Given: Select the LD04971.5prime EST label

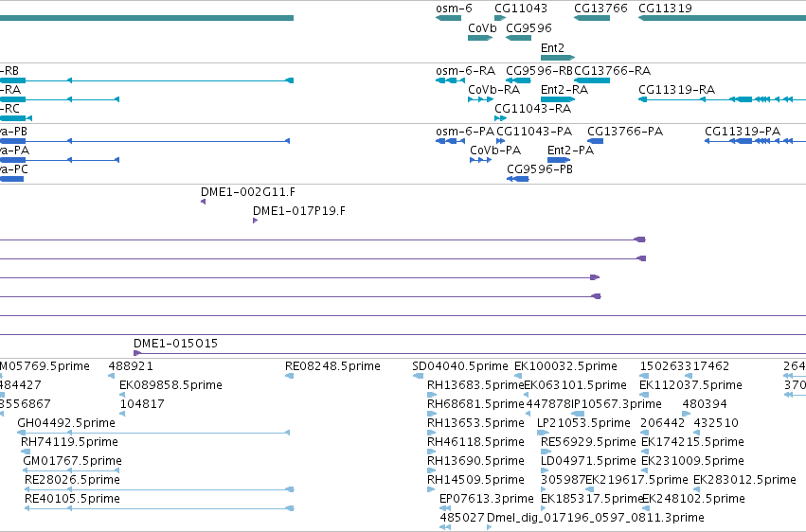Looking at the screenshot, I should click(588, 461).
